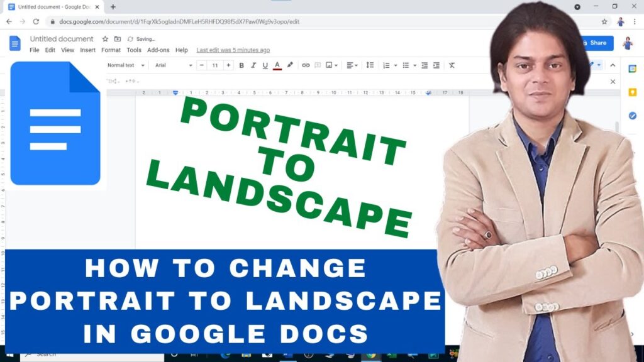Bookmark this page with the star icon
Screen dimensions: 644x362
coord(604,22)
